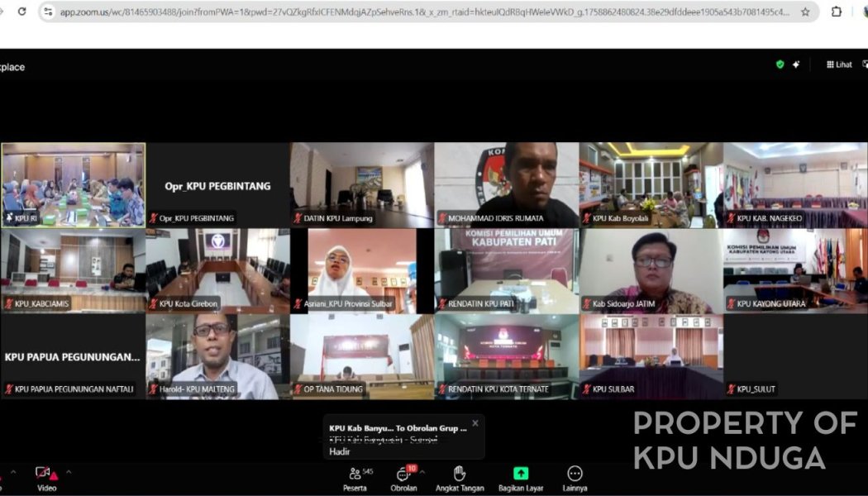This screenshot has width=868, height=496.
Task: Open the browser extensions puzzle icon
Action: [837, 12]
